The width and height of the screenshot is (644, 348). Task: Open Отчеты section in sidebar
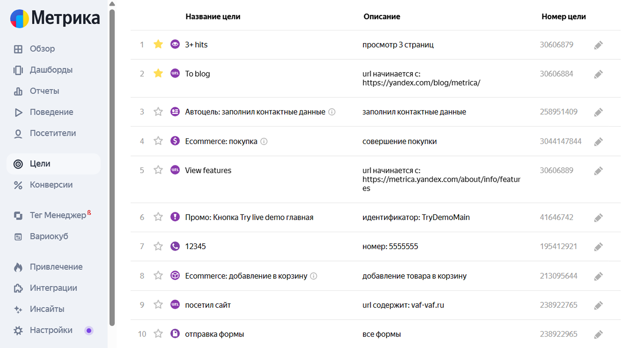pos(44,91)
